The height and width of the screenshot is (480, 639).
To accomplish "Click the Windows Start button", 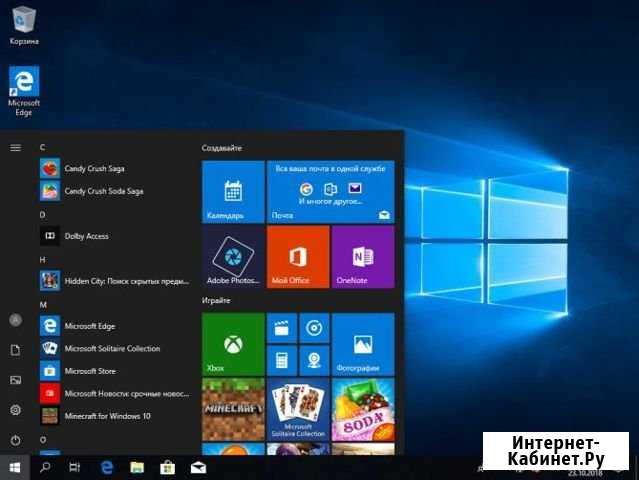I will [15, 467].
